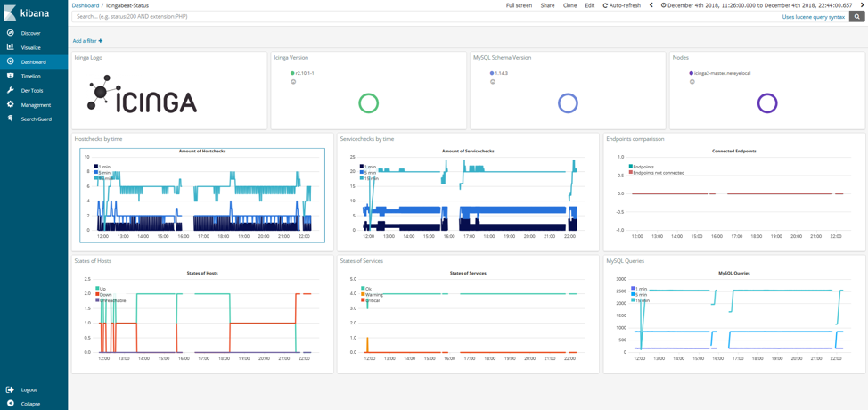Click Icingabeat-Status breadcrumb text

tap(127, 5)
